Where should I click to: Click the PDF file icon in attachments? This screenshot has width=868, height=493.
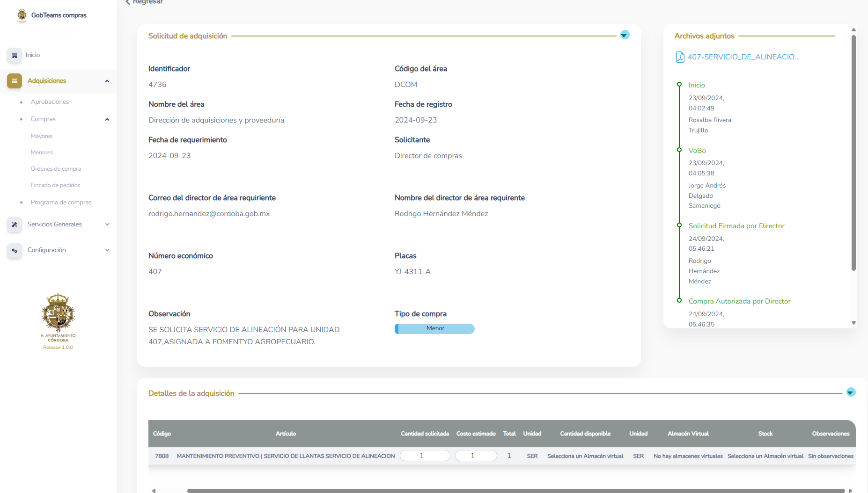(680, 57)
